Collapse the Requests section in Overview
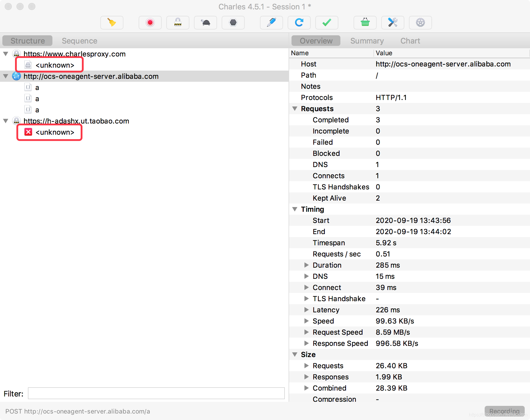Image resolution: width=530 pixels, height=420 pixels. coord(295,109)
